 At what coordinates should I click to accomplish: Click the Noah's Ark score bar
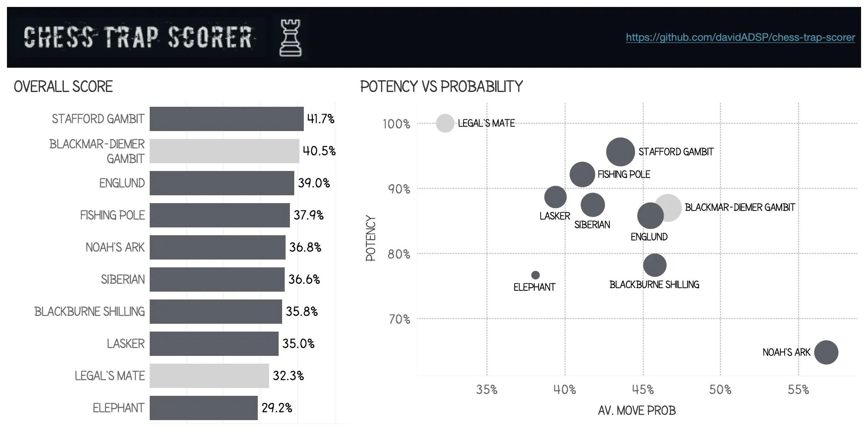click(x=217, y=247)
